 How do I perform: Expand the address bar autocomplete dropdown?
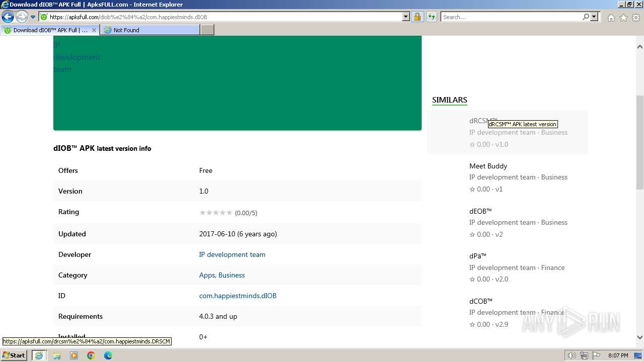[406, 17]
